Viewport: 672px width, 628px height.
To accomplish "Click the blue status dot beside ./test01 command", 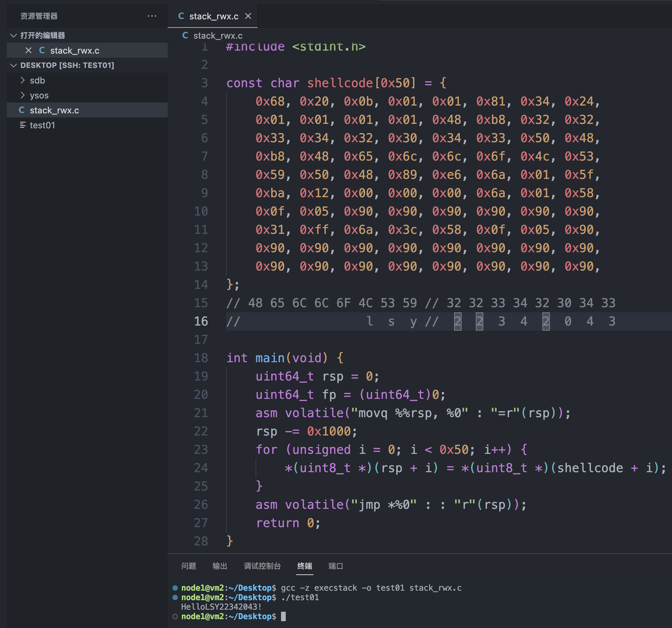I will 175,597.
